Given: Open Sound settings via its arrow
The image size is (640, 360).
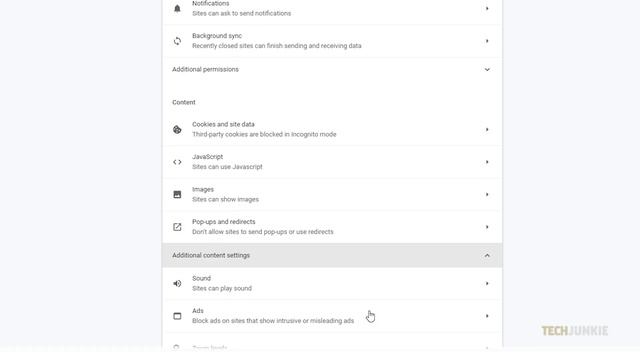Looking at the screenshot, I should pyautogui.click(x=487, y=283).
